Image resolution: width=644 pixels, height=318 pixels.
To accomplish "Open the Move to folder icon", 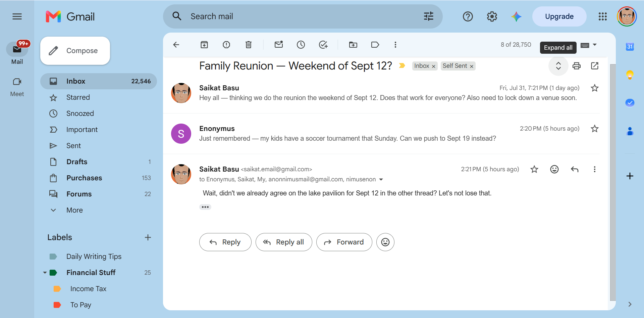I will [x=353, y=45].
